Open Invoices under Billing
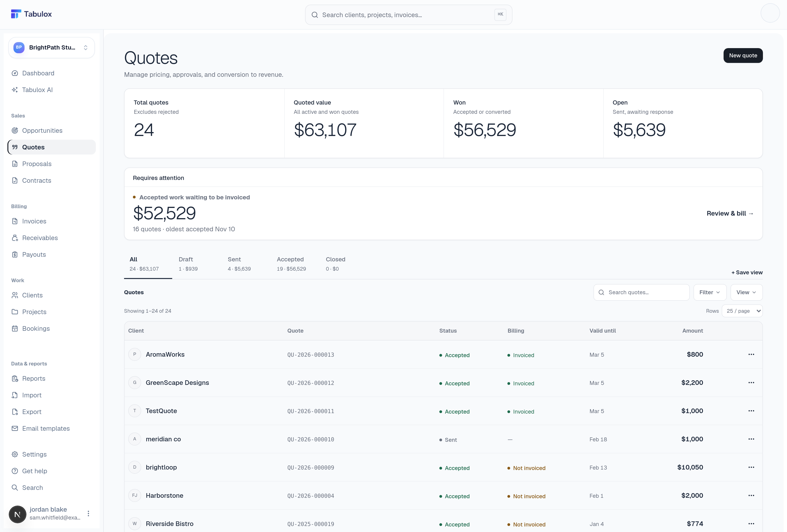 [x=51, y=221]
